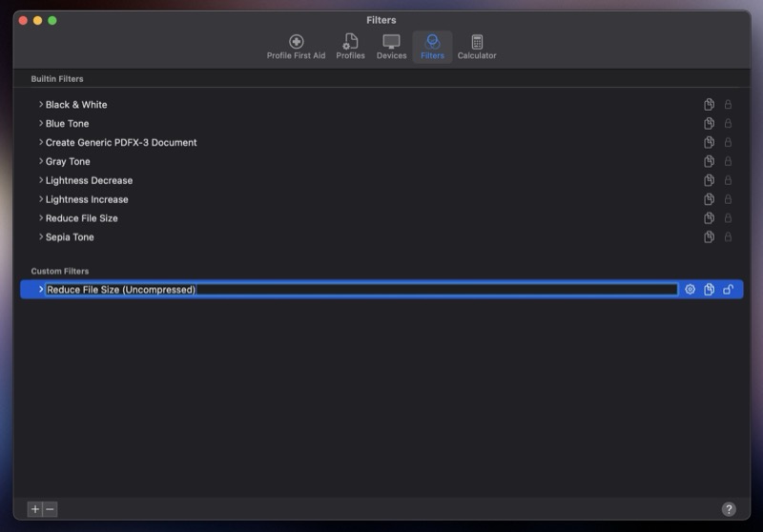
Task: Click the lock icon for Black & White
Action: (728, 104)
